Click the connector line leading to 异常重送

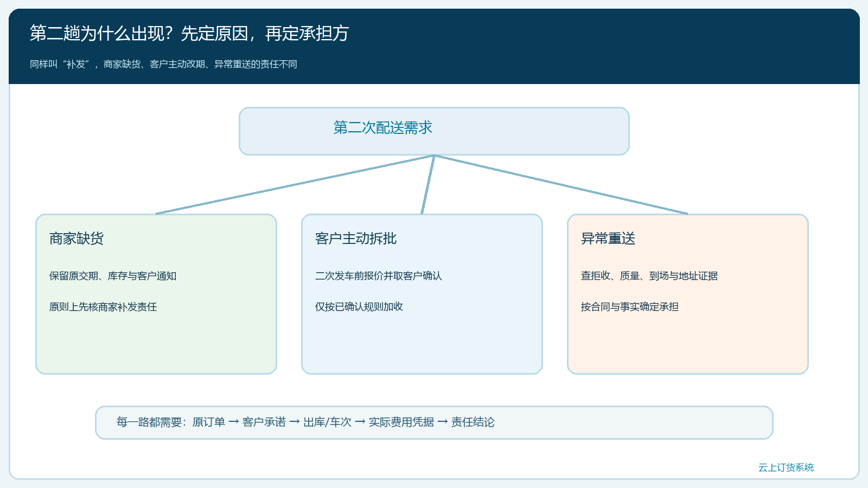(561, 184)
